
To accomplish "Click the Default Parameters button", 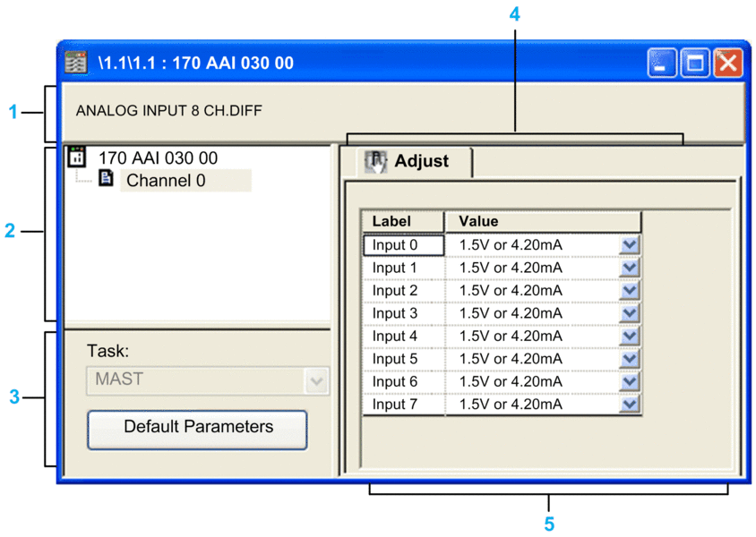I will coord(197,430).
